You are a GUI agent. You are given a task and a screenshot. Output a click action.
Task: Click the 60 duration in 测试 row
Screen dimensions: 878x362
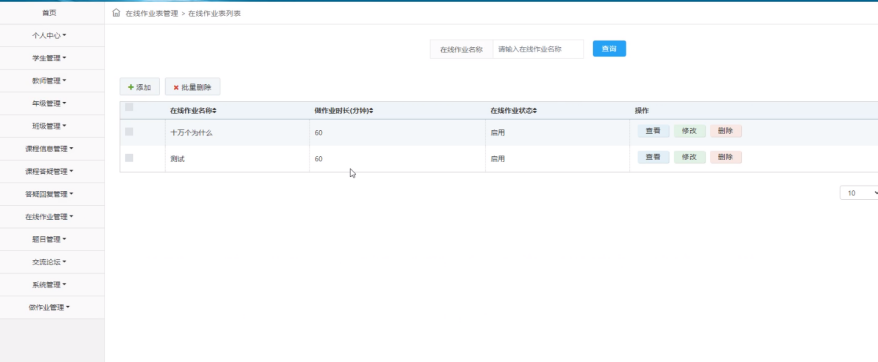[x=319, y=159]
